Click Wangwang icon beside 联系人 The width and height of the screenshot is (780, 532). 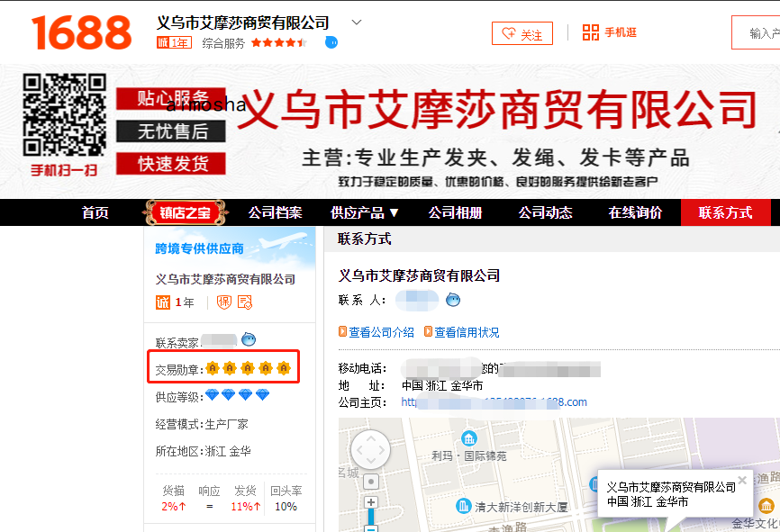453,300
